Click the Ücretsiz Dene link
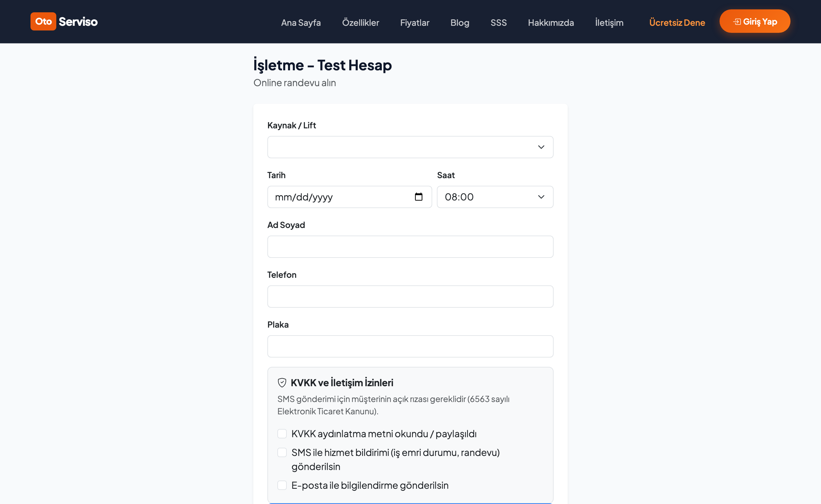821x504 pixels. [x=677, y=23]
